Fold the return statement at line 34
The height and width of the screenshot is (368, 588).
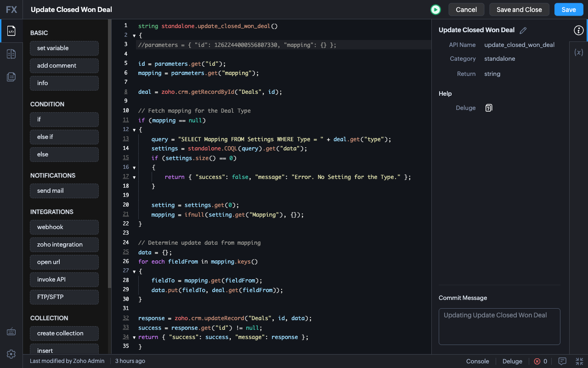pos(134,337)
